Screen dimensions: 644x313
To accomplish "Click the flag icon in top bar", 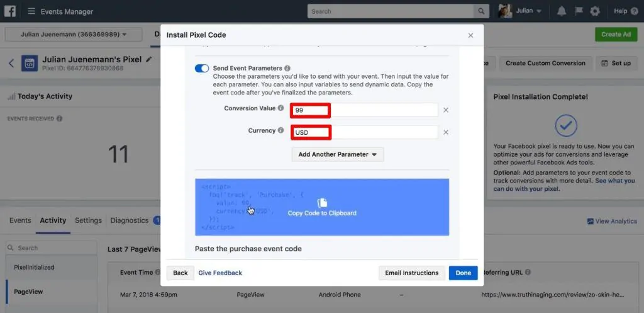I will (x=579, y=11).
